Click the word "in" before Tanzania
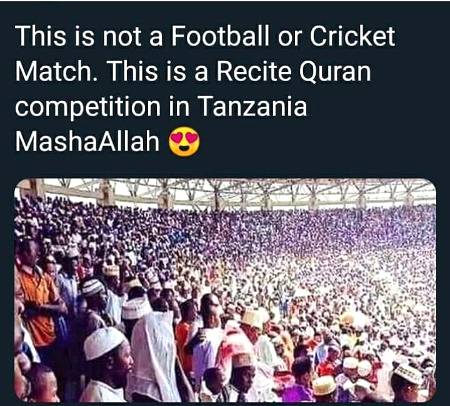 click(179, 107)
